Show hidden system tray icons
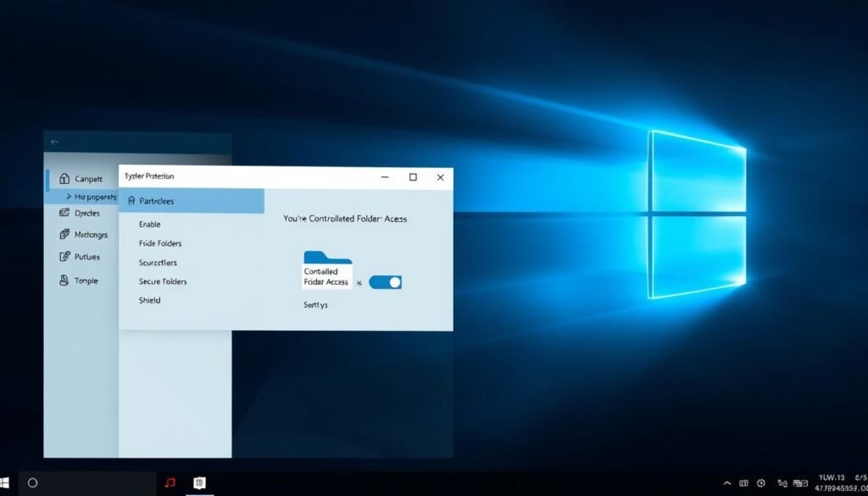Viewport: 868px width, 496px height. coord(726,483)
